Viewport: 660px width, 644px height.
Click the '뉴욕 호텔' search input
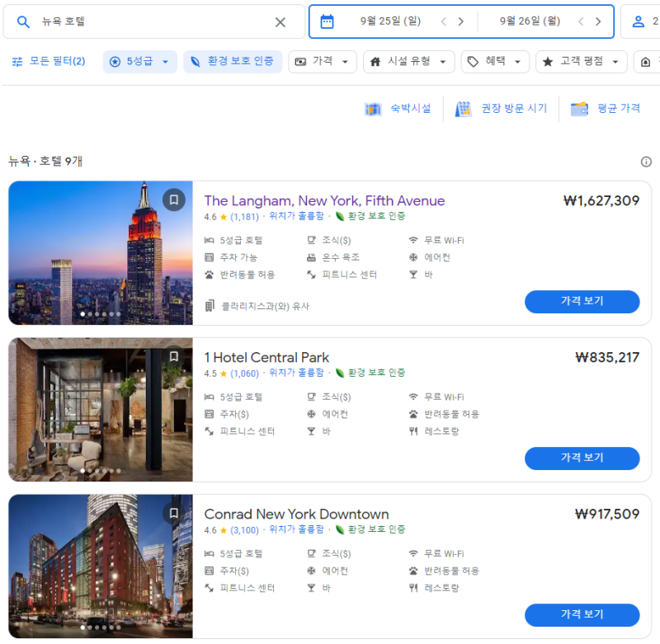(x=153, y=21)
